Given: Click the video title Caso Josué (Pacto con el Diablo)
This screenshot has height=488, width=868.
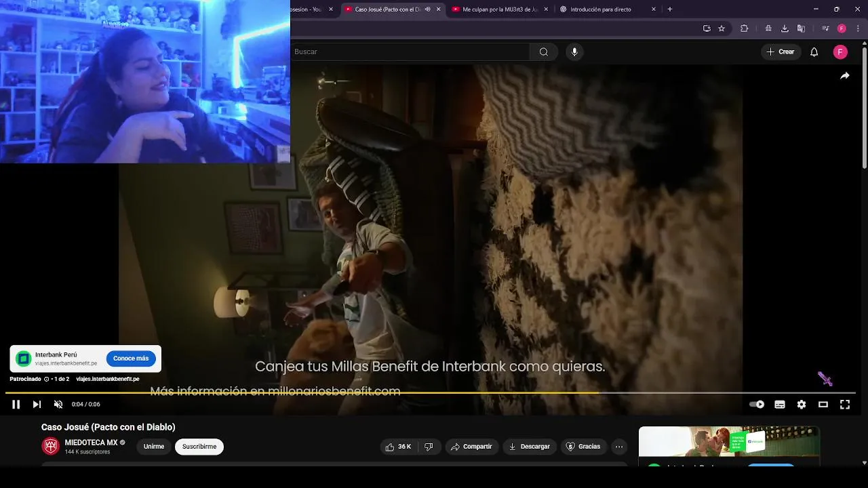Looking at the screenshot, I should [x=108, y=427].
